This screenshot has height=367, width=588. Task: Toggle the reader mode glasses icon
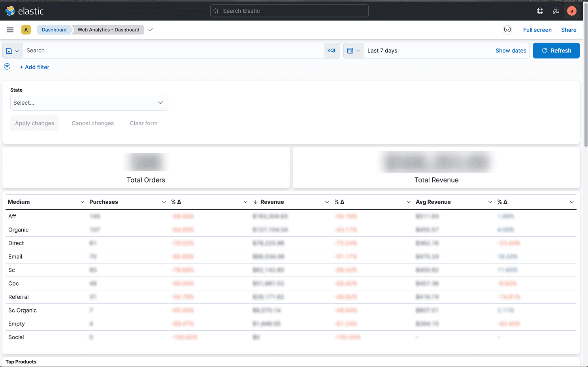click(x=507, y=30)
